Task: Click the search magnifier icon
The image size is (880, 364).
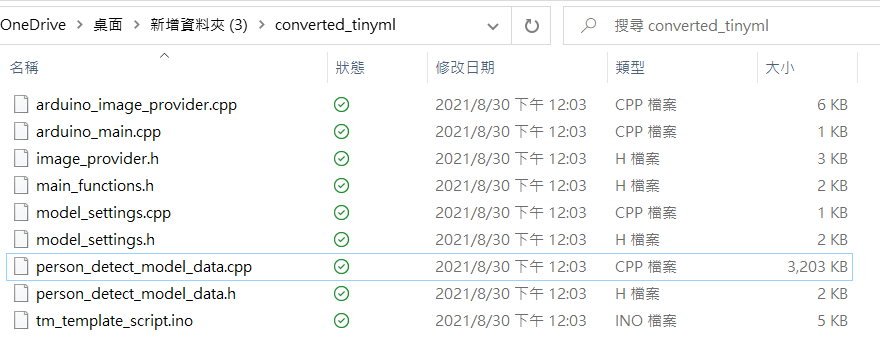Action: (x=588, y=25)
